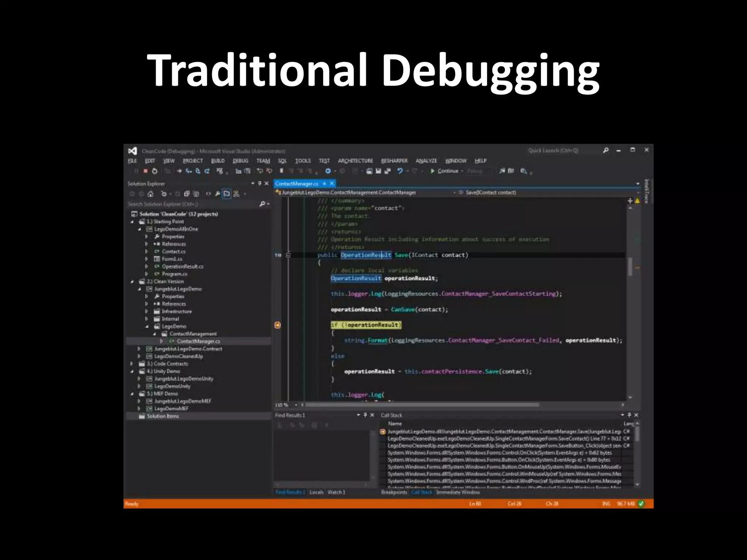Click the Save icon in toolbar
The image size is (747, 560).
378,171
